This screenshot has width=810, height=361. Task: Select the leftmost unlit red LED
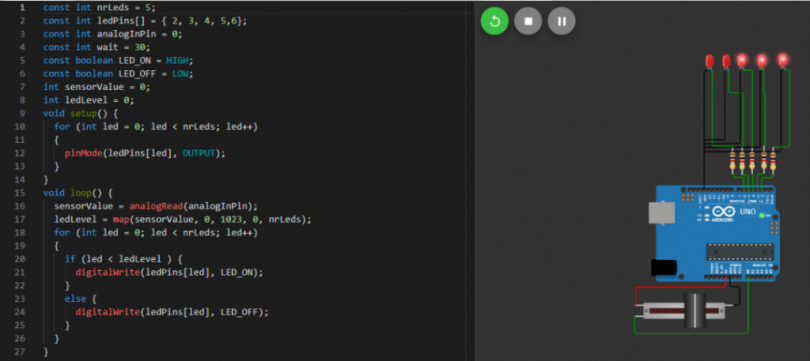[709, 61]
